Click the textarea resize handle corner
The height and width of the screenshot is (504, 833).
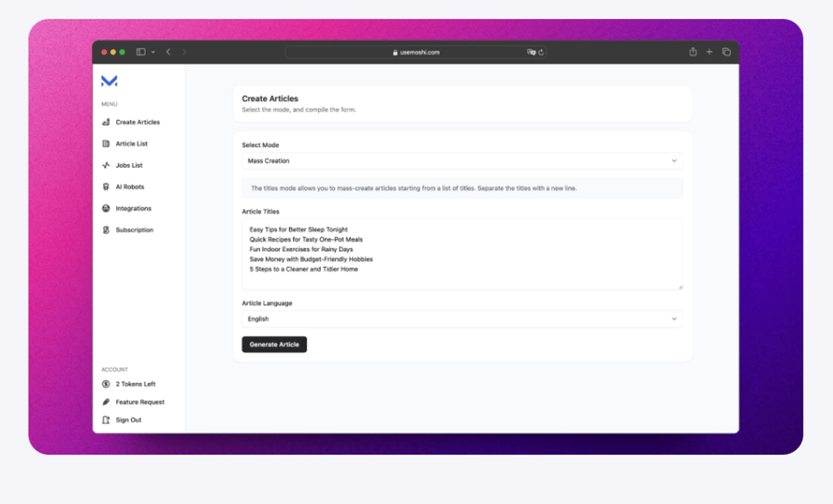pyautogui.click(x=680, y=287)
